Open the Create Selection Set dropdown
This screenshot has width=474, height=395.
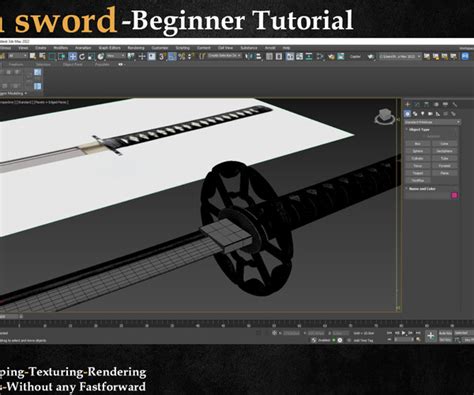pos(224,56)
